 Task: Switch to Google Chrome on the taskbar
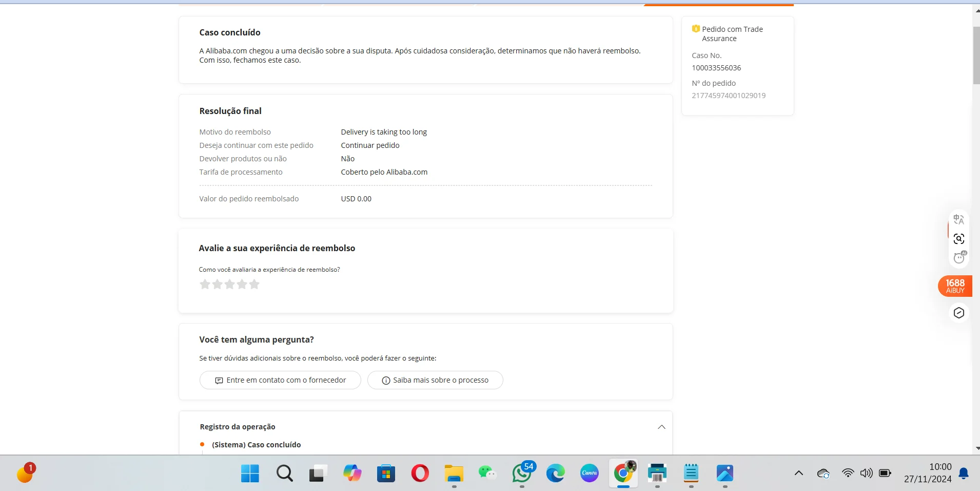623,473
